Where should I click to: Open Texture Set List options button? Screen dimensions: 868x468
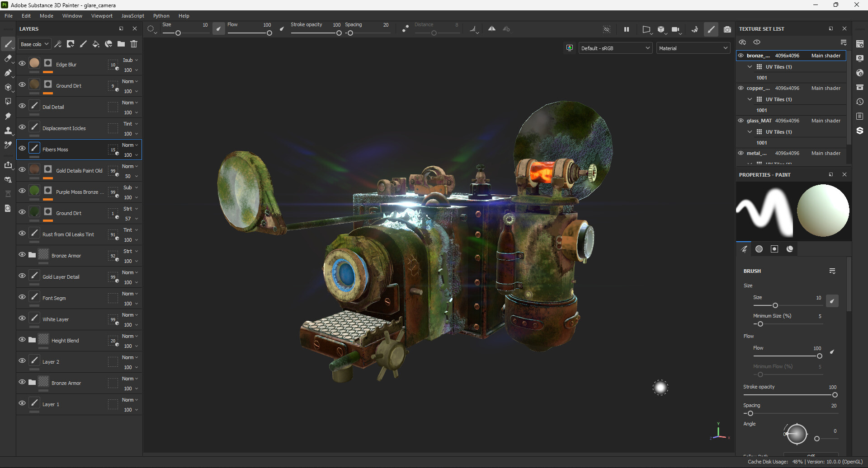(844, 42)
